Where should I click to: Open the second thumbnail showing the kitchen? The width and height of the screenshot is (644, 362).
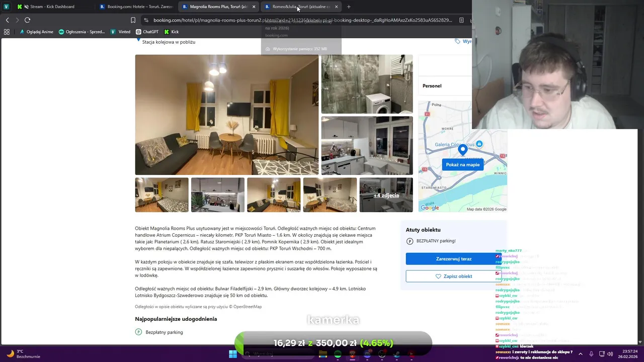point(218,195)
